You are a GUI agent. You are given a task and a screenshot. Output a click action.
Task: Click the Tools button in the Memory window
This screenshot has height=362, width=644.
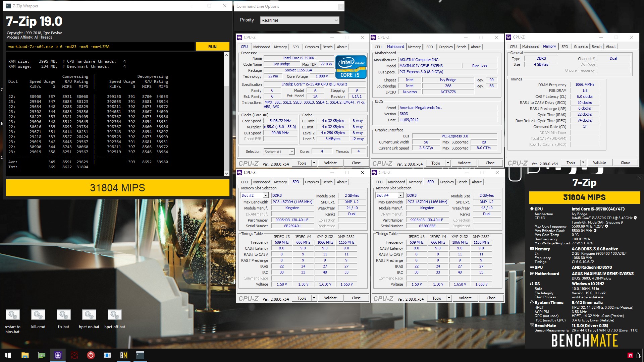571,163
